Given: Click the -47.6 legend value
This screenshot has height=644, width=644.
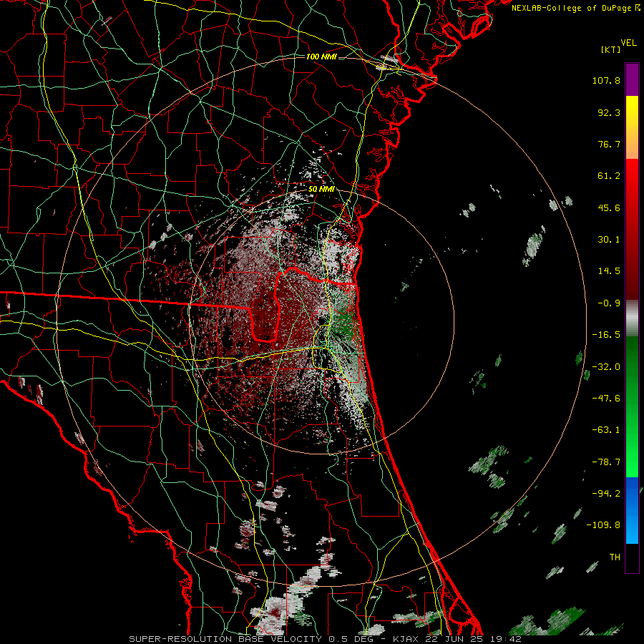Looking at the screenshot, I should 606,399.
